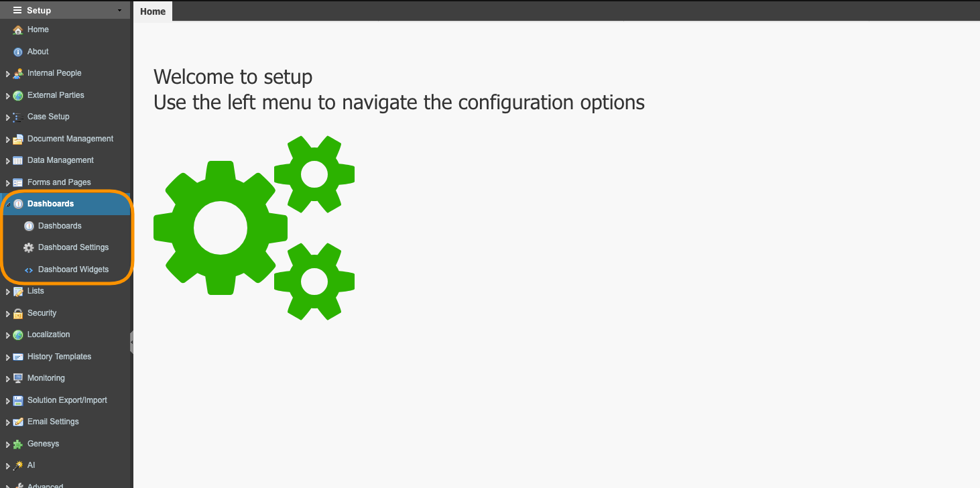The width and height of the screenshot is (980, 488).
Task: Switch to the Home tab
Action: 153,11
